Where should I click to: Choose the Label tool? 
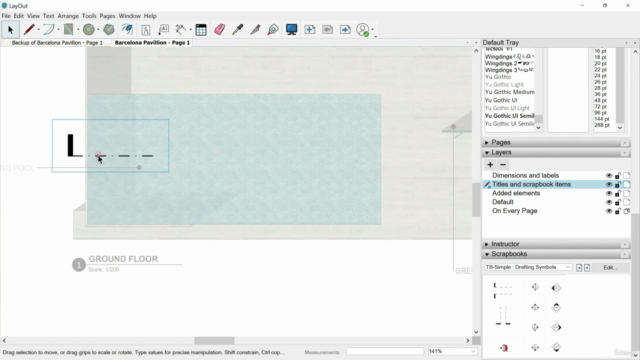tap(164, 29)
